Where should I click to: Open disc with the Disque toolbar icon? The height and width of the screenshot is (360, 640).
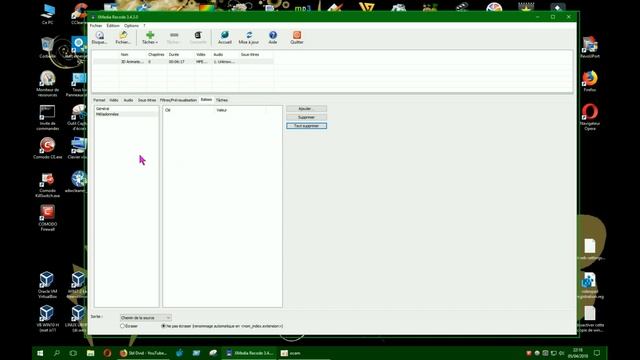pos(100,37)
